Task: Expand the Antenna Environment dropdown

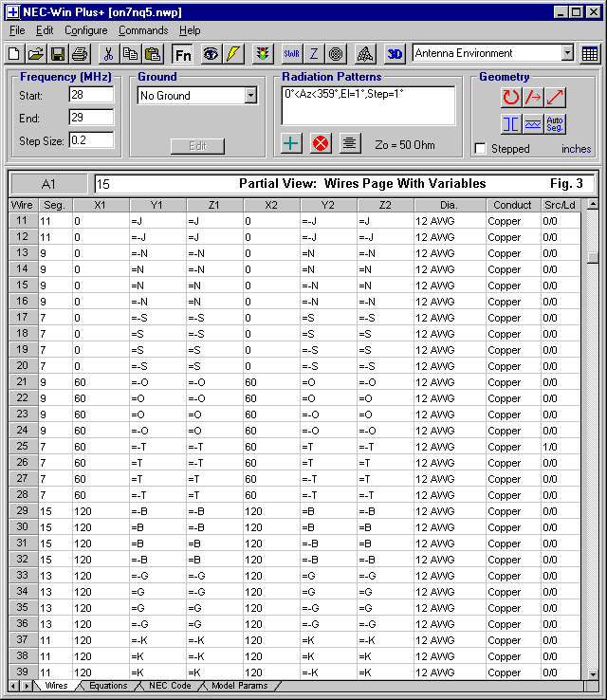Action: 566,54
